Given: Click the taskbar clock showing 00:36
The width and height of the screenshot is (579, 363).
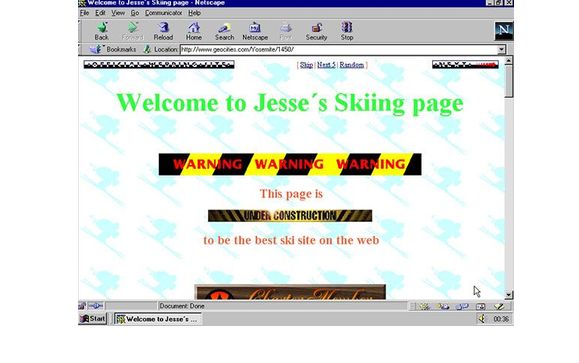Looking at the screenshot, I should point(501,319).
